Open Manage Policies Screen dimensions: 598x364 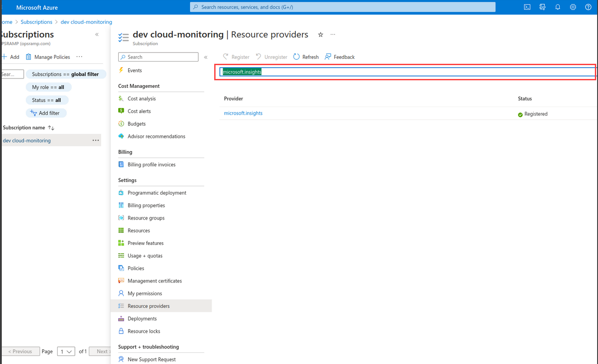[x=48, y=57]
